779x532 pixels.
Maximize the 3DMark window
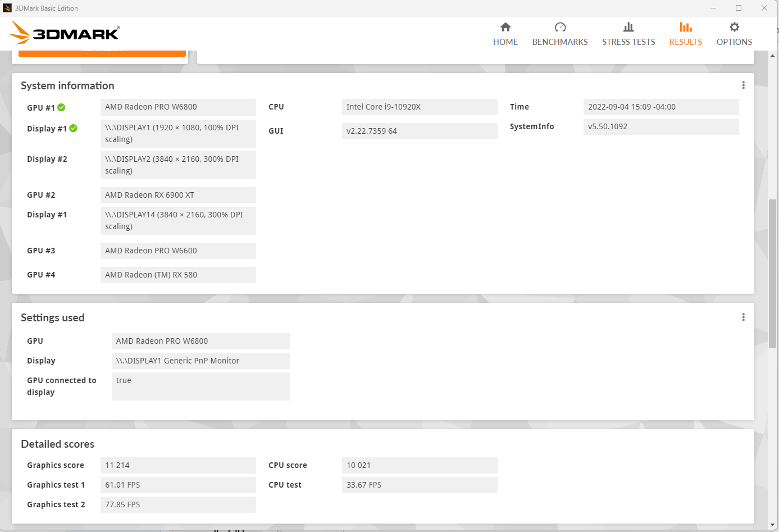pos(739,8)
